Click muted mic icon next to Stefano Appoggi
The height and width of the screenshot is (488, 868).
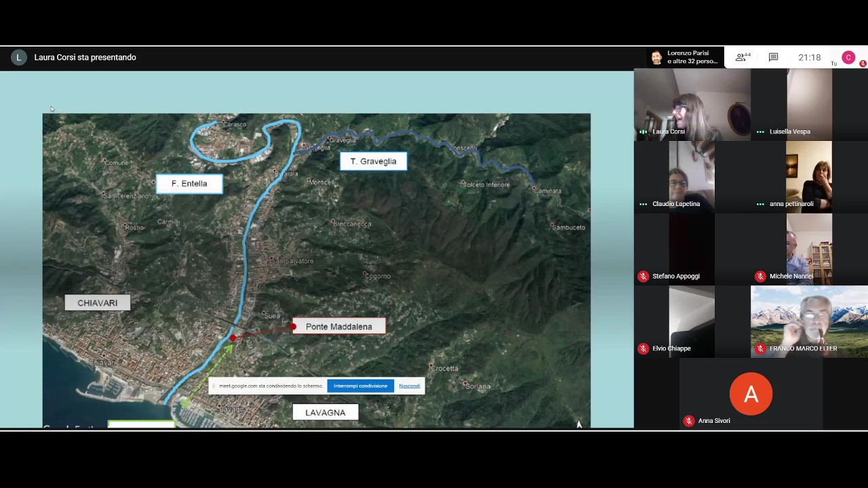pos(643,276)
